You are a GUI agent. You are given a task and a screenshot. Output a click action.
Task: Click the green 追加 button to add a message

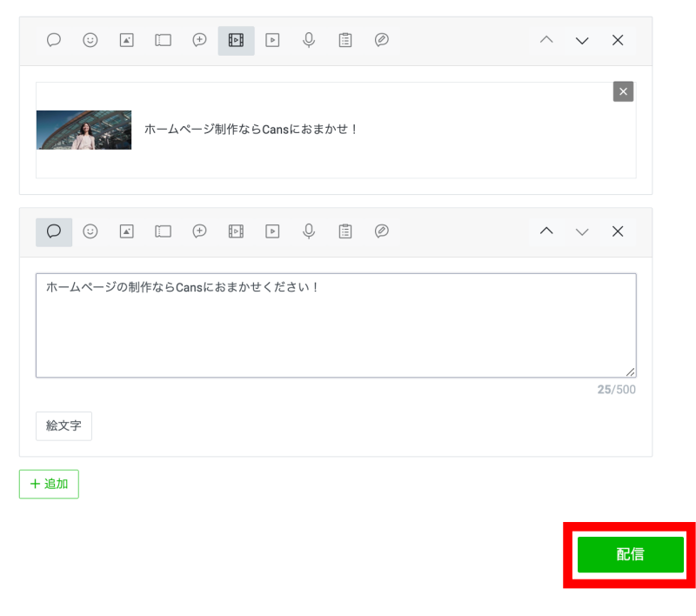click(x=49, y=484)
